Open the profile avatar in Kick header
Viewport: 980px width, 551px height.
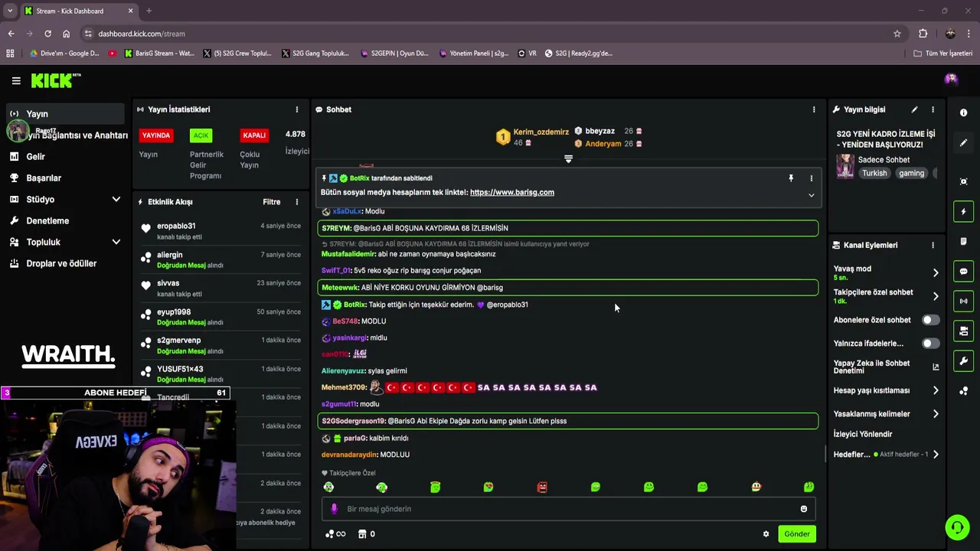click(x=951, y=80)
